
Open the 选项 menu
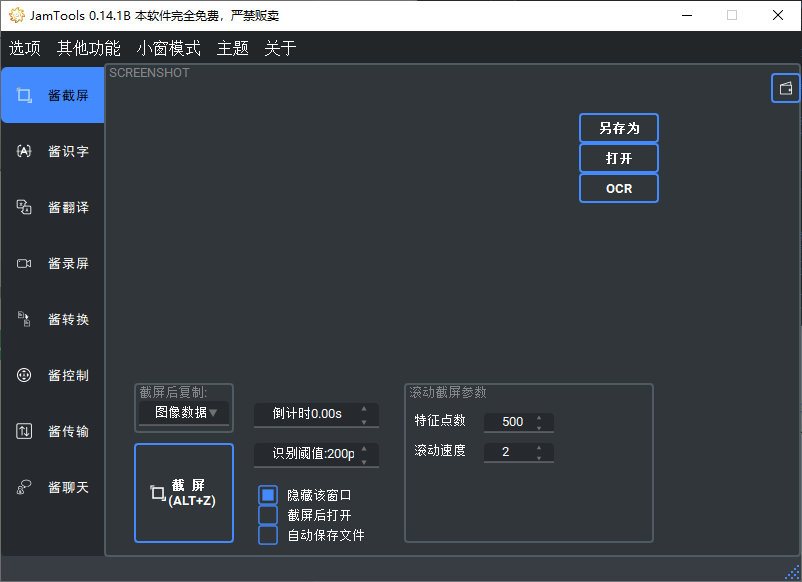click(25, 48)
